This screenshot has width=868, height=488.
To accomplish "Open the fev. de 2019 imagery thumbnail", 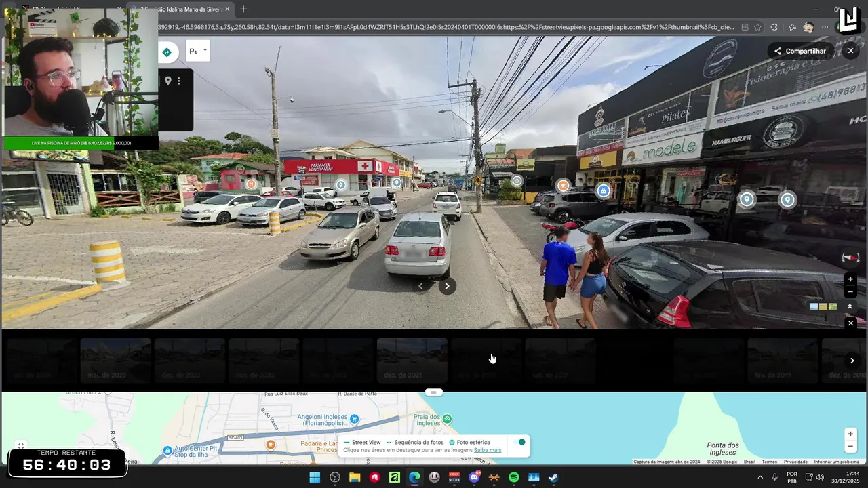I will point(783,361).
